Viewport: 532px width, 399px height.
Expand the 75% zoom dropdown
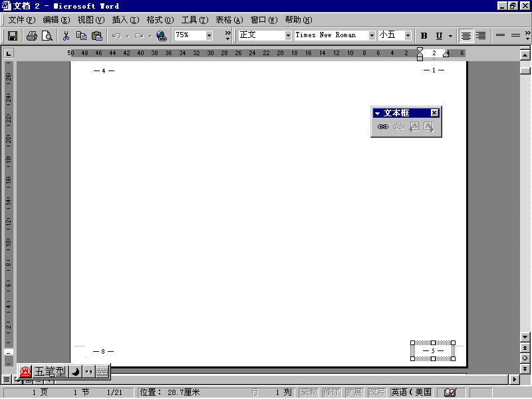pyautogui.click(x=209, y=35)
